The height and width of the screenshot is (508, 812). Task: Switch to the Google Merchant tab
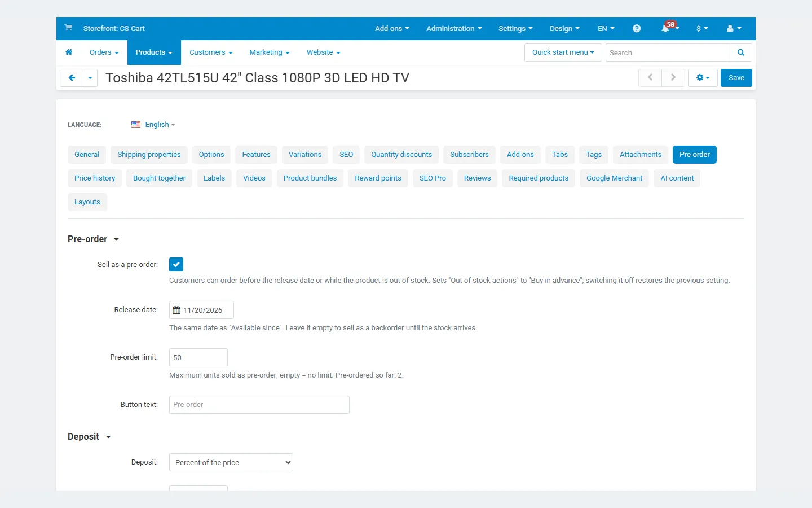click(x=614, y=178)
